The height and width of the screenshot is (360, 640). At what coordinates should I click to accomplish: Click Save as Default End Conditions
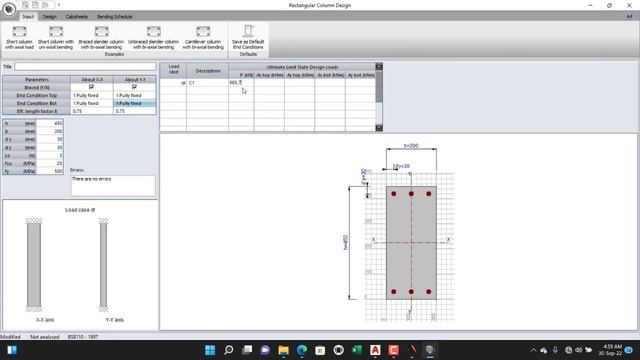point(248,37)
